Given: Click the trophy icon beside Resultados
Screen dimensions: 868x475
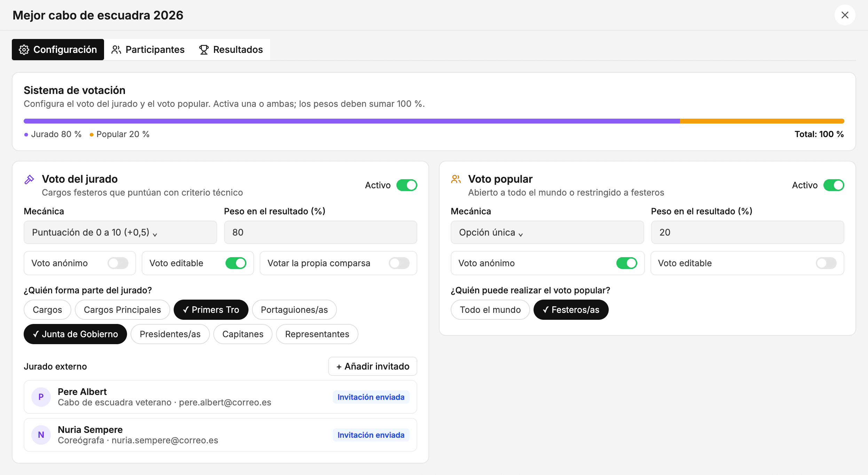Looking at the screenshot, I should pos(204,50).
